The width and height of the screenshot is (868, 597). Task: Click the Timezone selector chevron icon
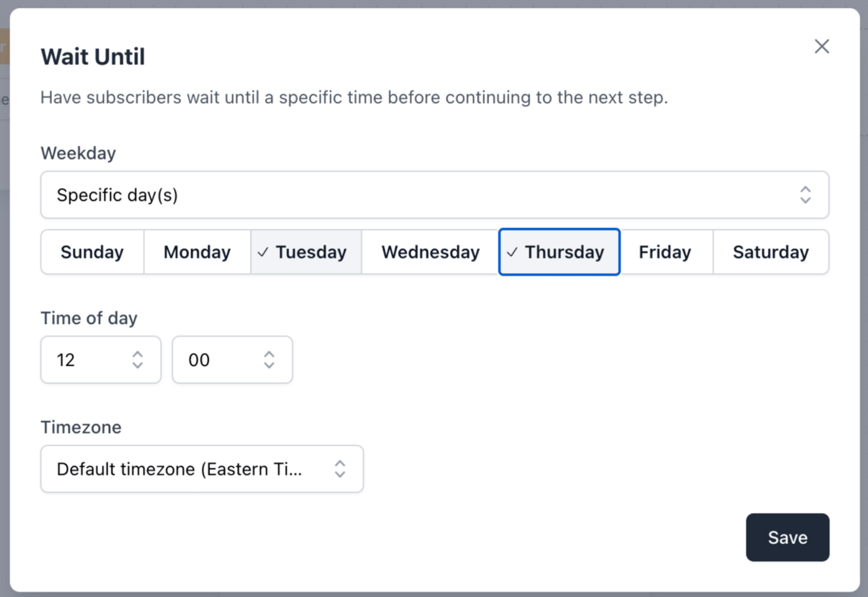341,469
